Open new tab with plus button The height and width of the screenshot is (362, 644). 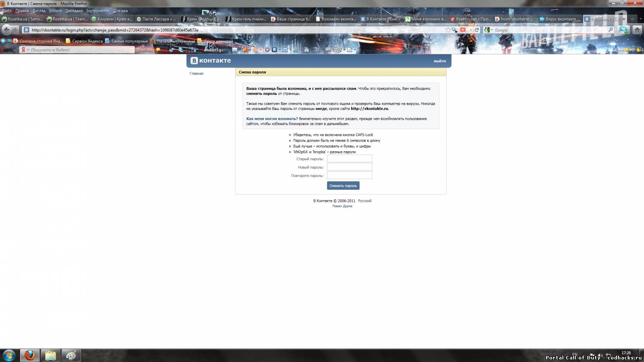(x=632, y=19)
